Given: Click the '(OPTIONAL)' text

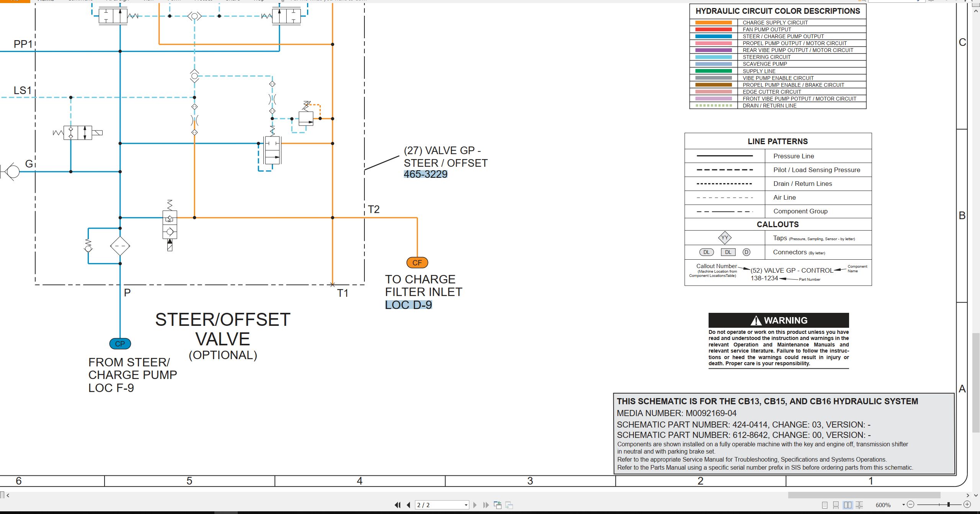Looking at the screenshot, I should pos(223,355).
